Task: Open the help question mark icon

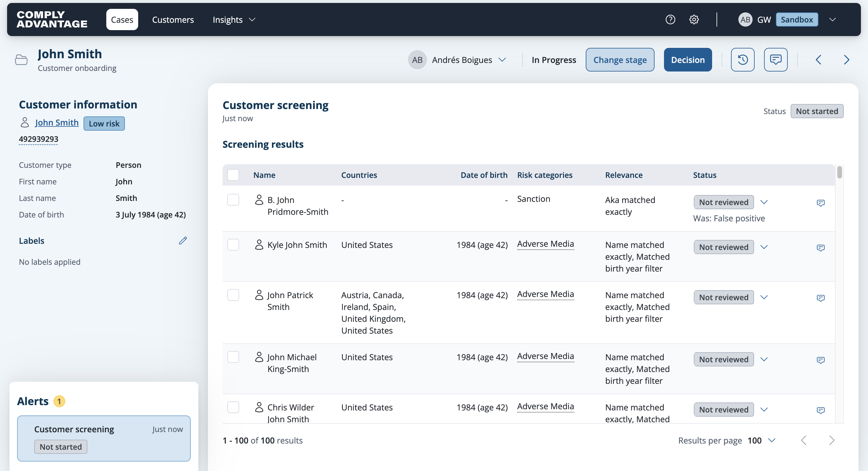Action: click(x=670, y=20)
